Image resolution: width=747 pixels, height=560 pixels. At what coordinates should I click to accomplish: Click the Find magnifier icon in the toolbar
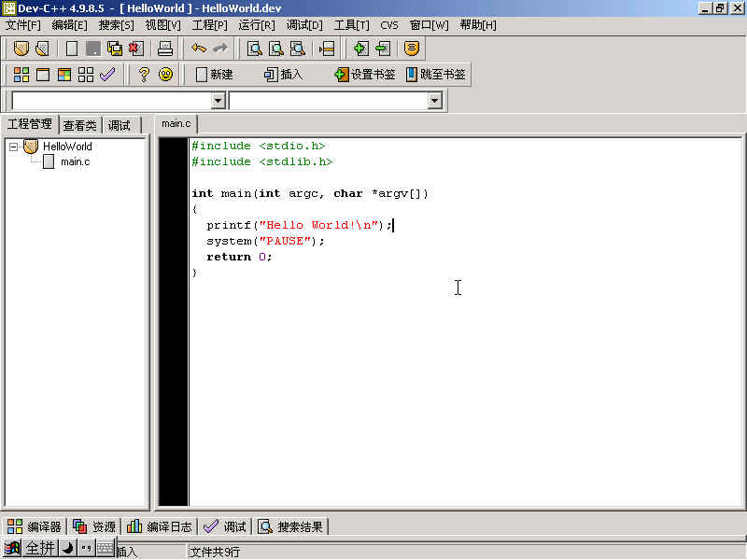click(x=254, y=49)
